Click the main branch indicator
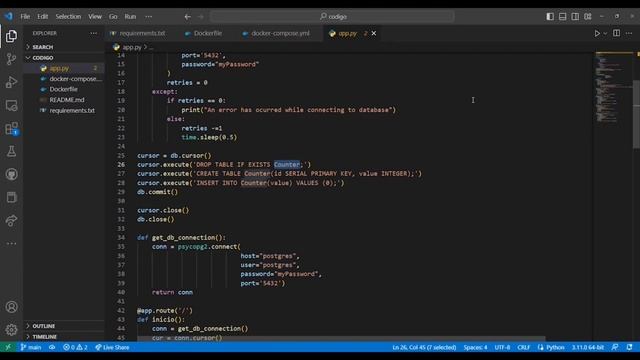The image size is (640, 360). click(31, 347)
